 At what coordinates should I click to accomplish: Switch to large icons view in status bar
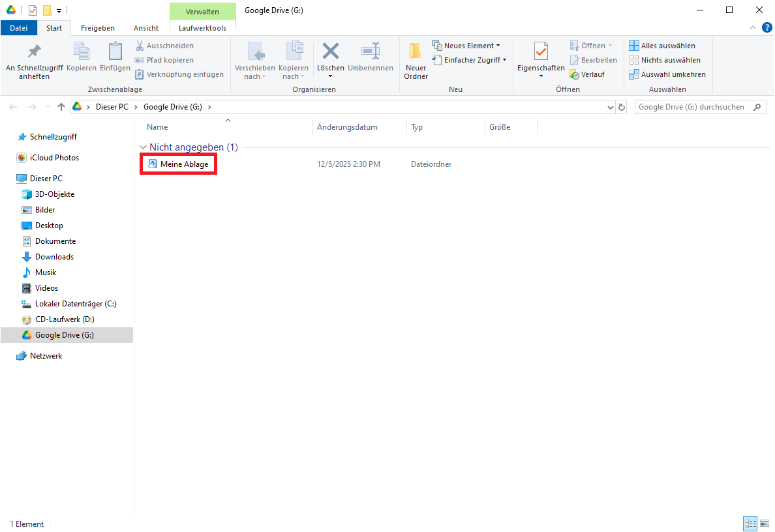765,524
